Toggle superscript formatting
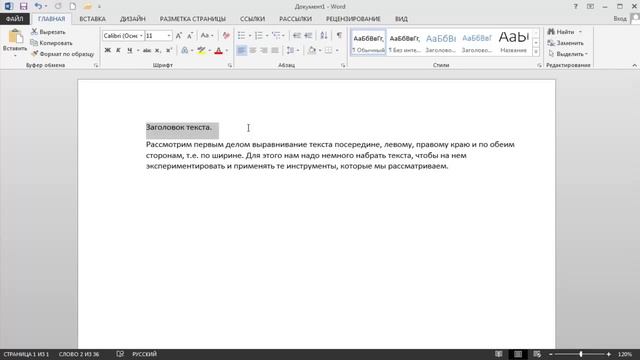The height and width of the screenshot is (360, 640). pyautogui.click(x=169, y=50)
